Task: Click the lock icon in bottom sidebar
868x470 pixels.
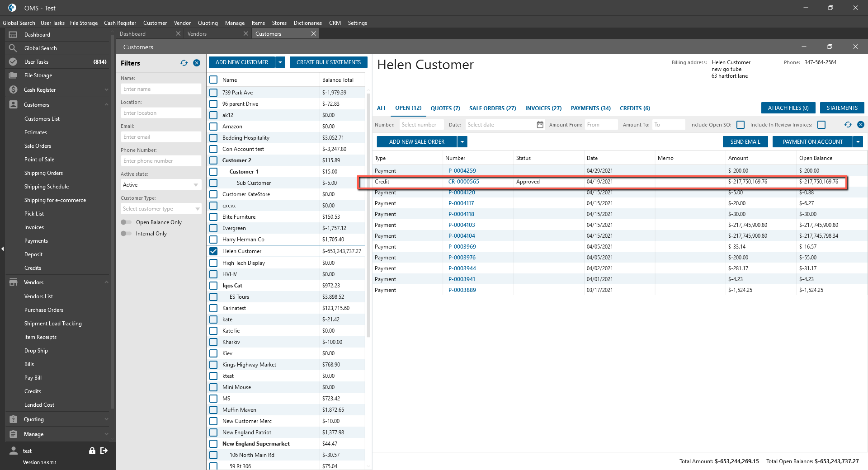Action: [92, 451]
